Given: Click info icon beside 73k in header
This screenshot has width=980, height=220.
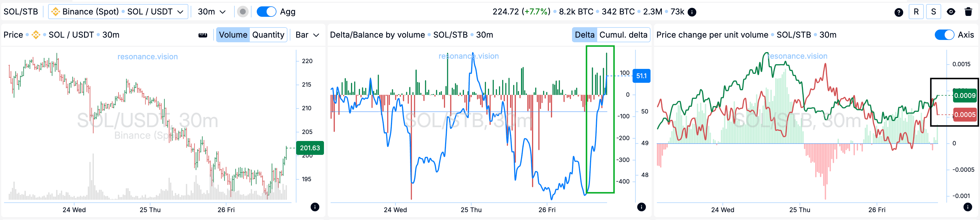Looking at the screenshot, I should point(692,12).
